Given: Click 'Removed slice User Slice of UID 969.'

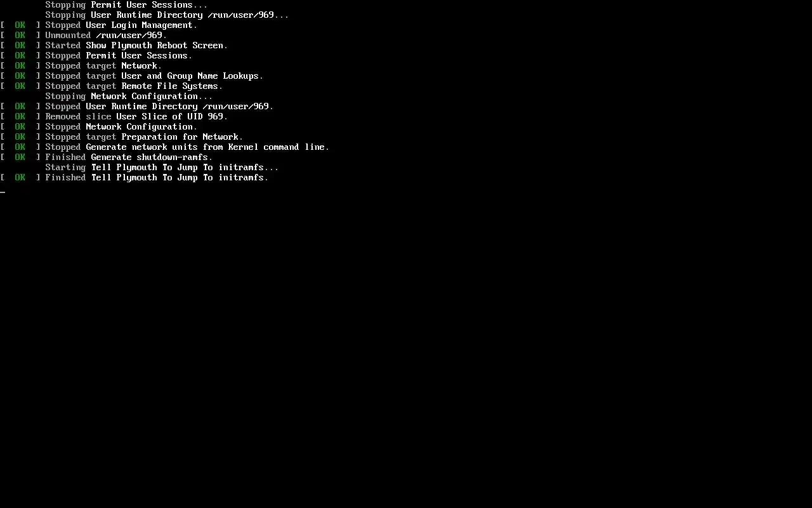Looking at the screenshot, I should (136, 117).
